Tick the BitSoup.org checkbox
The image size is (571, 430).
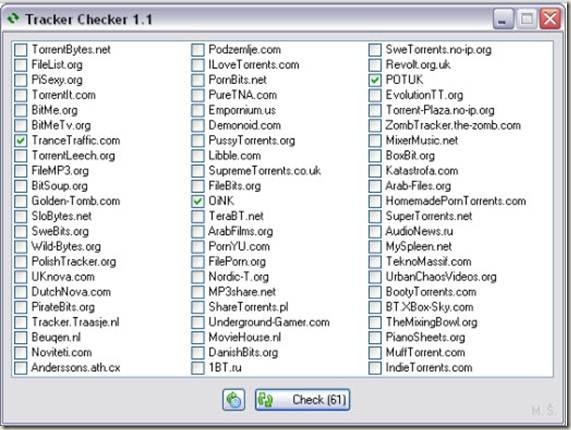20,186
